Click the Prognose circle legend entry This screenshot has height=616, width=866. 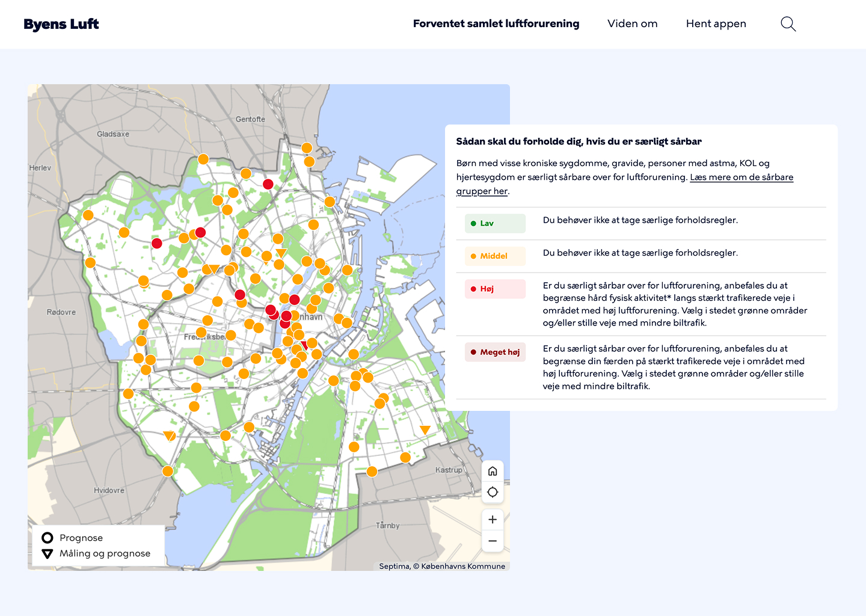pos(72,538)
